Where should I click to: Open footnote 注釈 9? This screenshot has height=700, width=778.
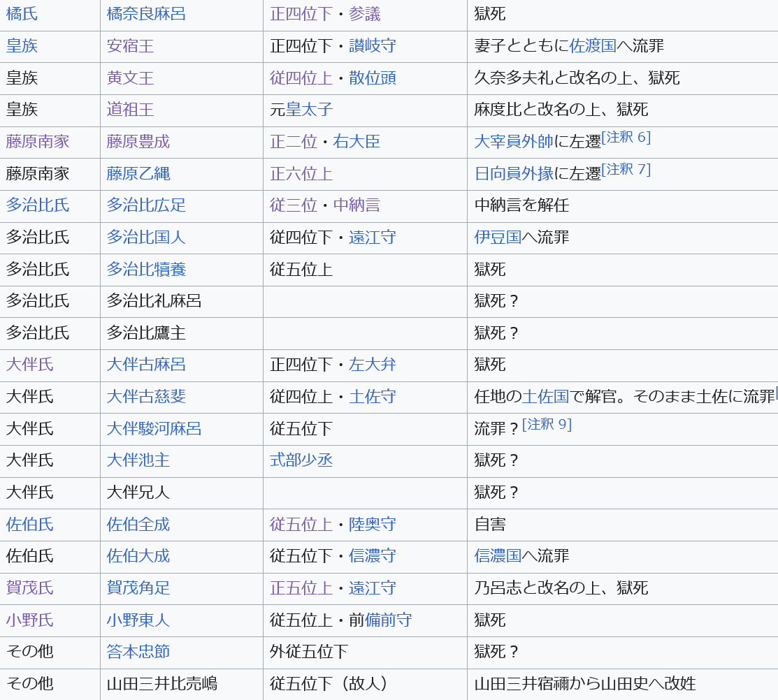[547, 424]
